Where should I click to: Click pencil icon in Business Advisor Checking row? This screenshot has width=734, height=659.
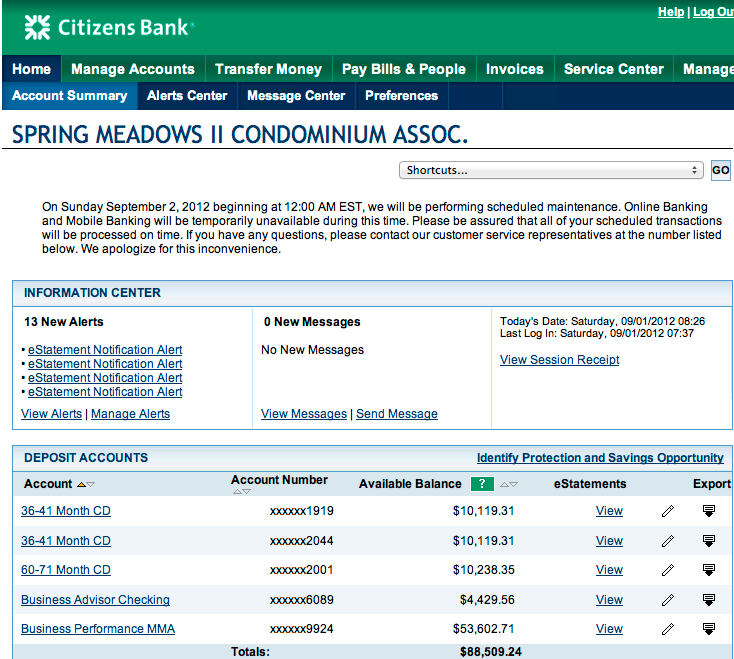click(x=668, y=600)
